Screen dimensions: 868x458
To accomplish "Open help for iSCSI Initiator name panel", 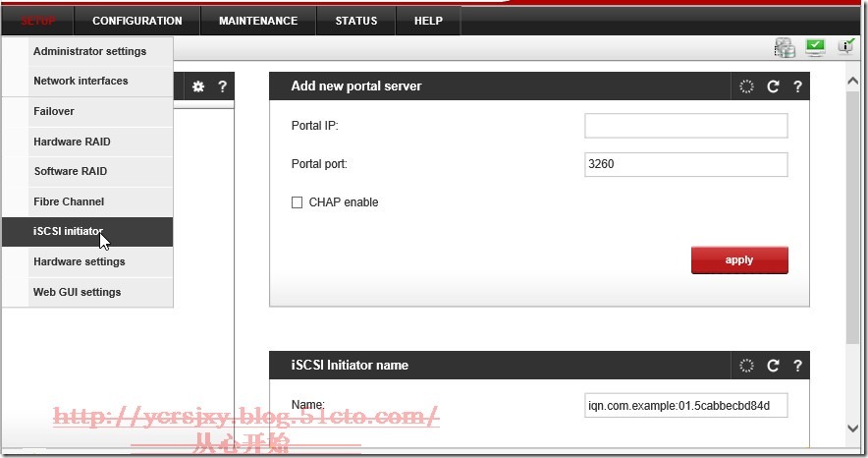I will 797,366.
